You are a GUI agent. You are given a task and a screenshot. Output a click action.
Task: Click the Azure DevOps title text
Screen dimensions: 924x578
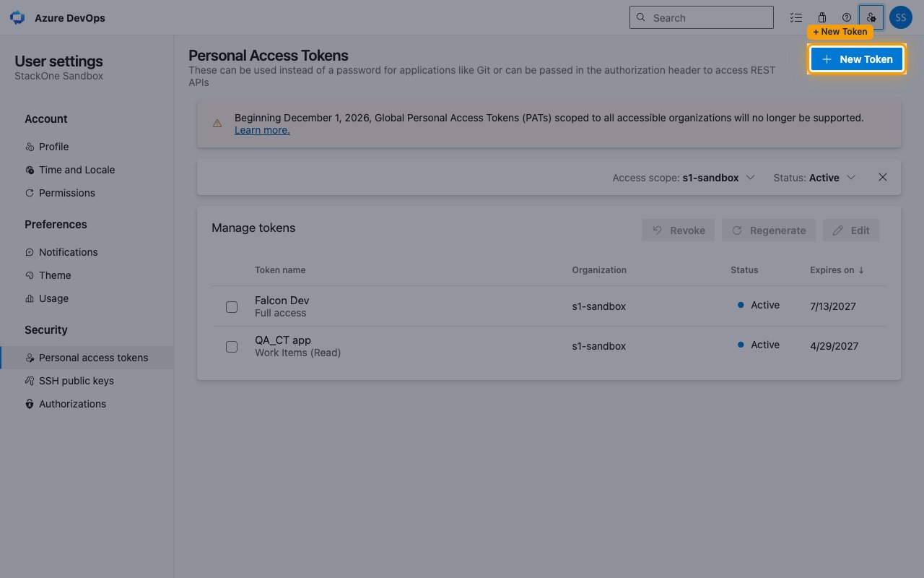click(x=70, y=18)
